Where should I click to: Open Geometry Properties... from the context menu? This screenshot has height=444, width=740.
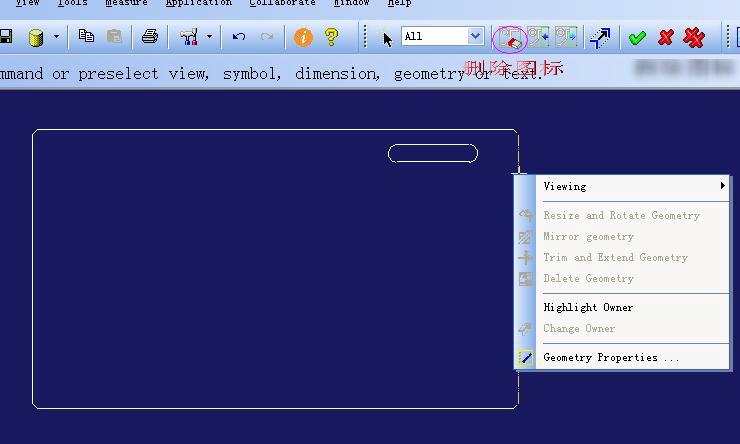coord(622,358)
